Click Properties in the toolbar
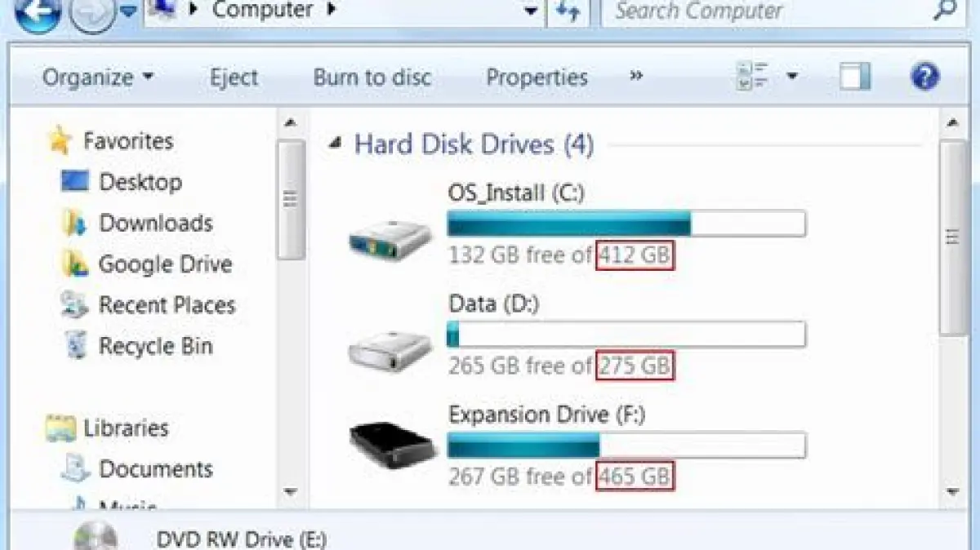 537,78
